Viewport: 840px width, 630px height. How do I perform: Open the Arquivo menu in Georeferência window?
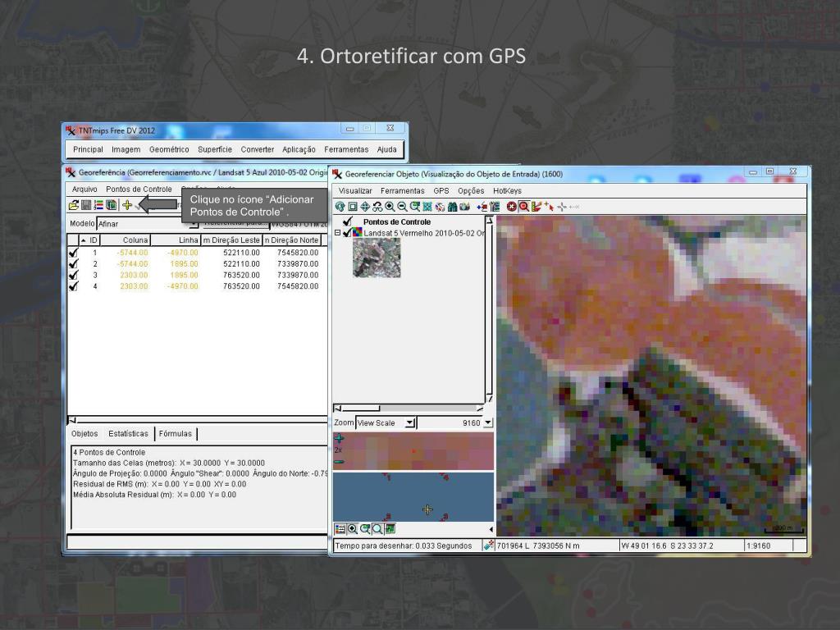84,189
